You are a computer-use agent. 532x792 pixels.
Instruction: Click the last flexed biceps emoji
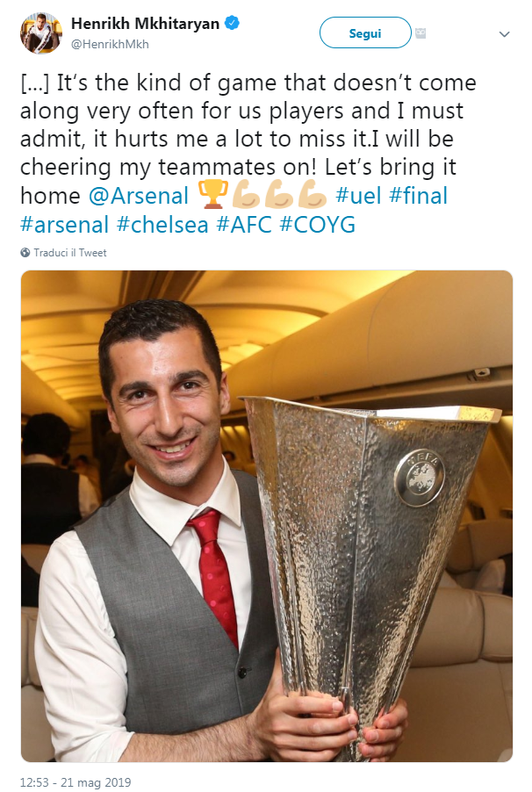coord(313,195)
